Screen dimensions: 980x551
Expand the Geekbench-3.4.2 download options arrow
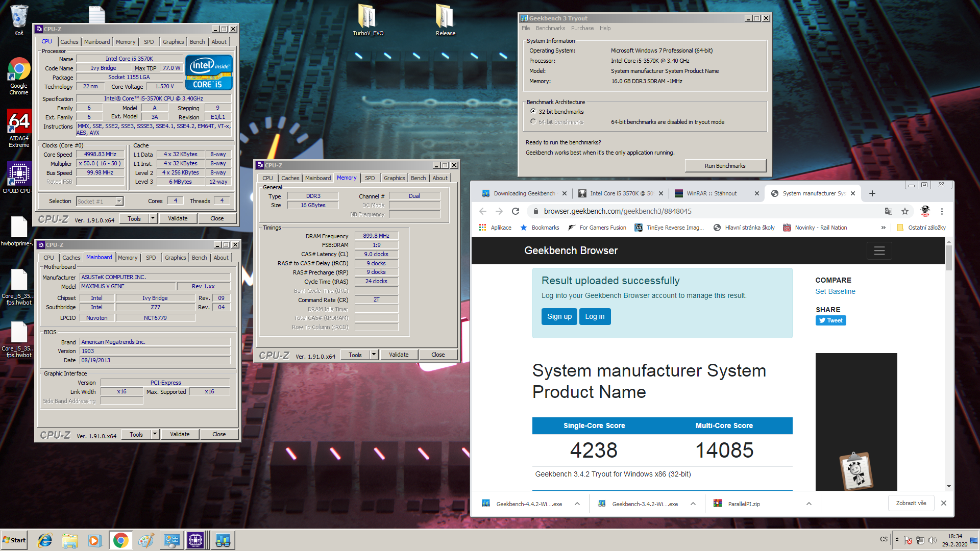tap(693, 504)
